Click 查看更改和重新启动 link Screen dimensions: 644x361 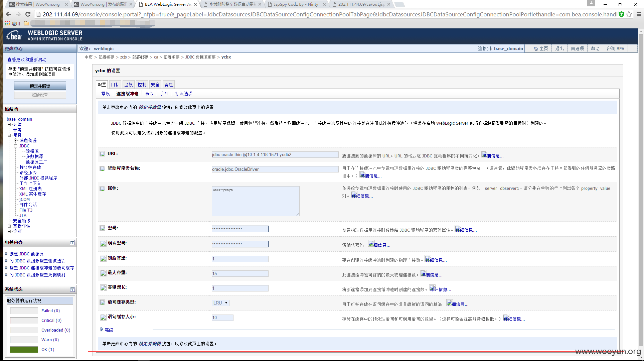tap(27, 59)
